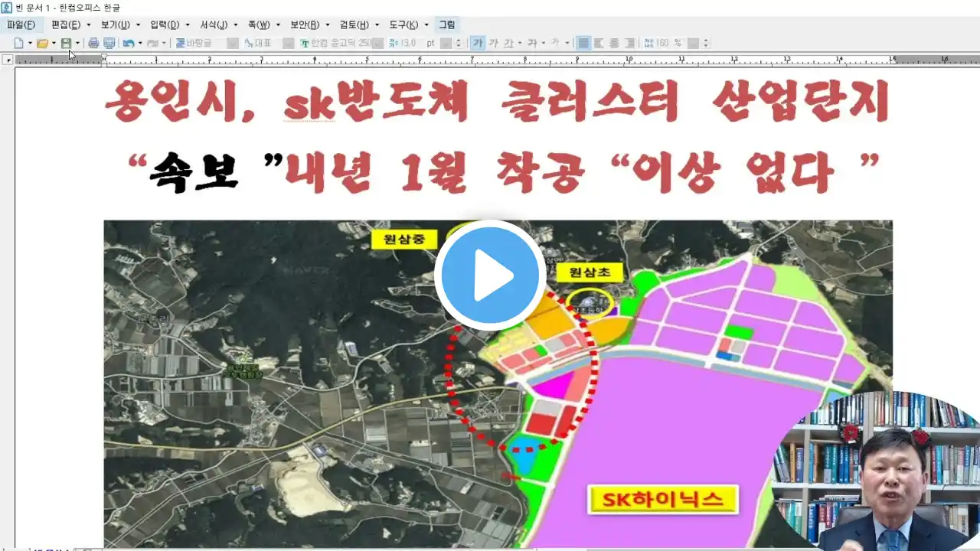Viewport: 980px width, 551px height.
Task: Switch to the 그림 tab
Action: [x=446, y=24]
